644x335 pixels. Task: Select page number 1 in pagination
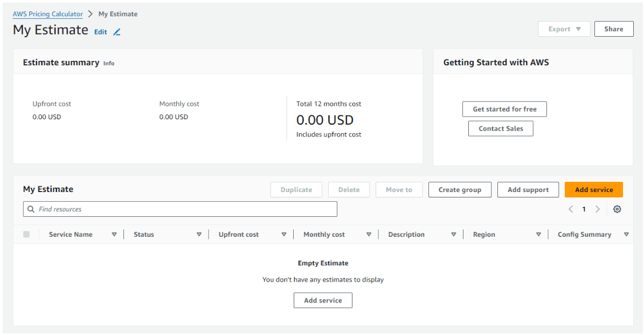(584, 209)
